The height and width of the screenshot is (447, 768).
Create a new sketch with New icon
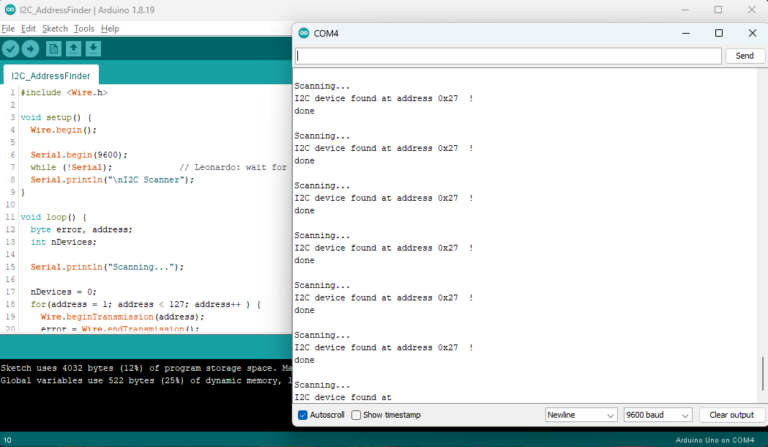click(54, 48)
